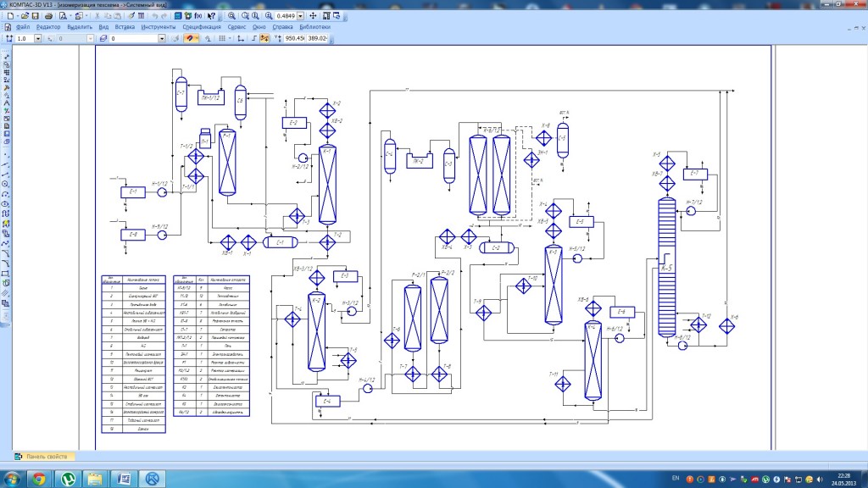Open the Выделить menu
This screenshot has width=868, height=488.
(x=80, y=26)
